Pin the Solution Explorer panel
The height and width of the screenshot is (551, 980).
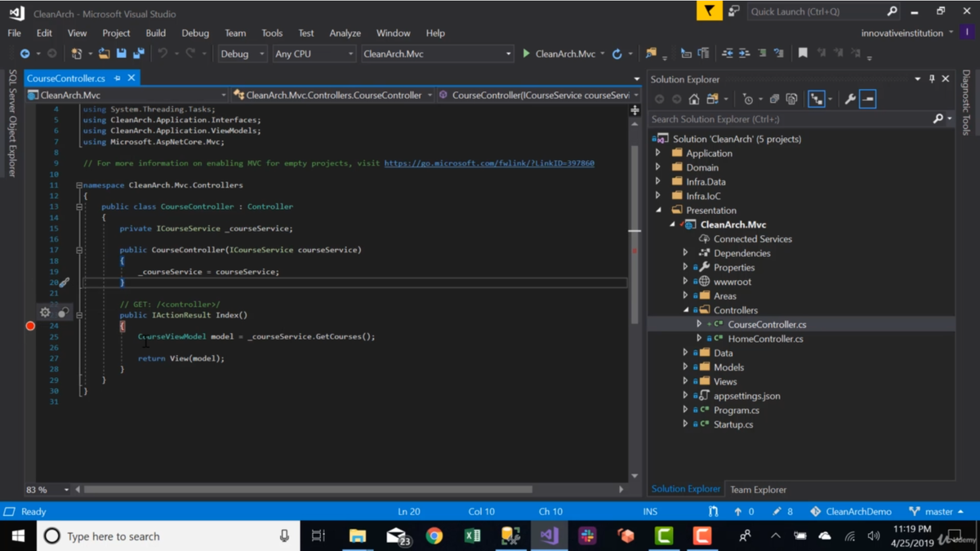[x=932, y=79]
